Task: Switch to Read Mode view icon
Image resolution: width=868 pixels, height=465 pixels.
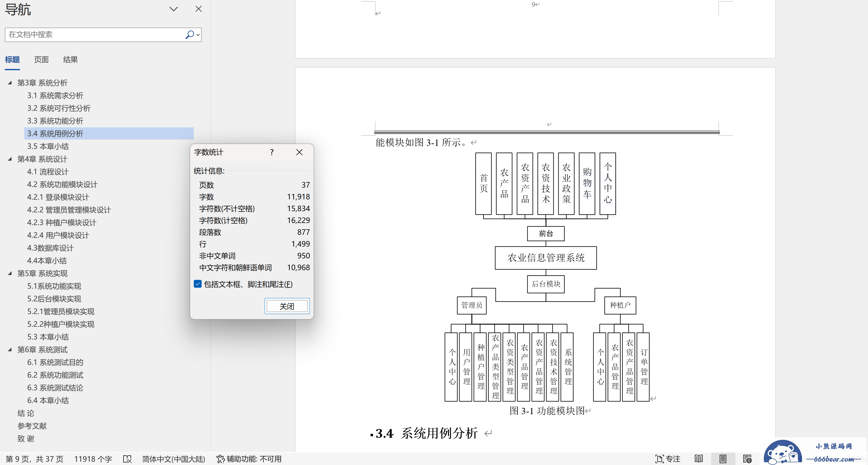Action: [698, 459]
